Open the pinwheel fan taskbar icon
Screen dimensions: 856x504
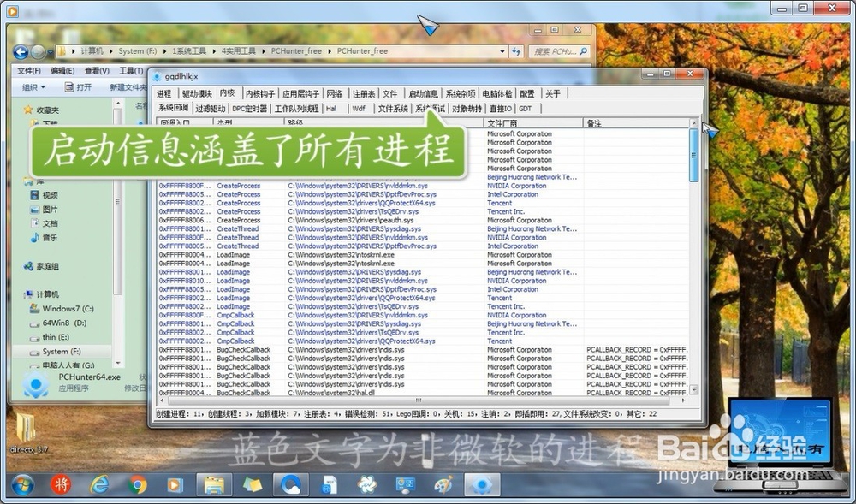point(367,484)
